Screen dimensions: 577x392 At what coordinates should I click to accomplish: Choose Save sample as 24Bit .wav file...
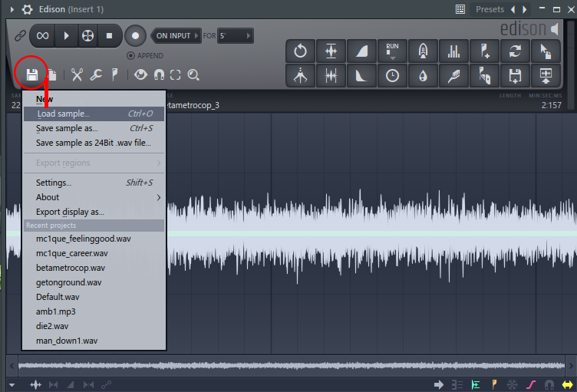pyautogui.click(x=94, y=143)
